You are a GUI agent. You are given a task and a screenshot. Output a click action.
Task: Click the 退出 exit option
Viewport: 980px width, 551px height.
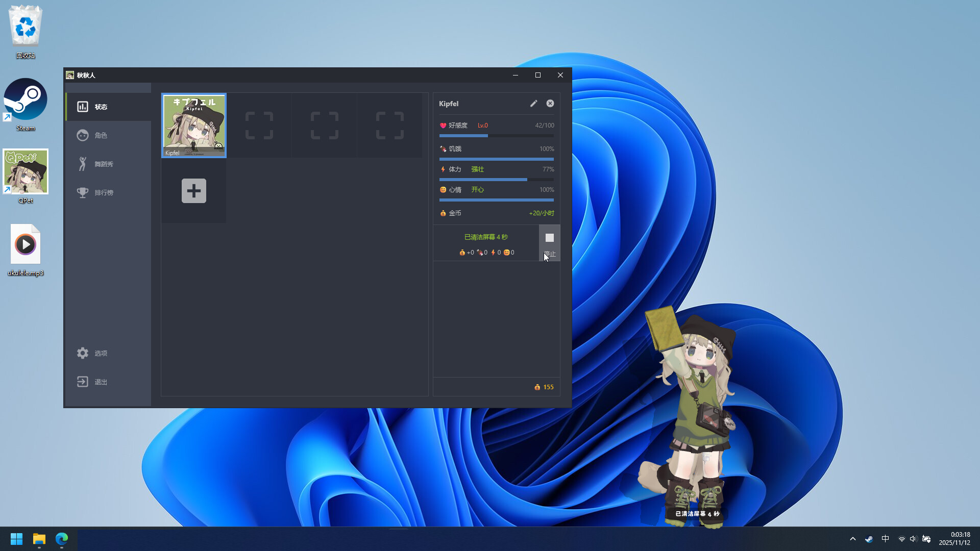pyautogui.click(x=101, y=381)
